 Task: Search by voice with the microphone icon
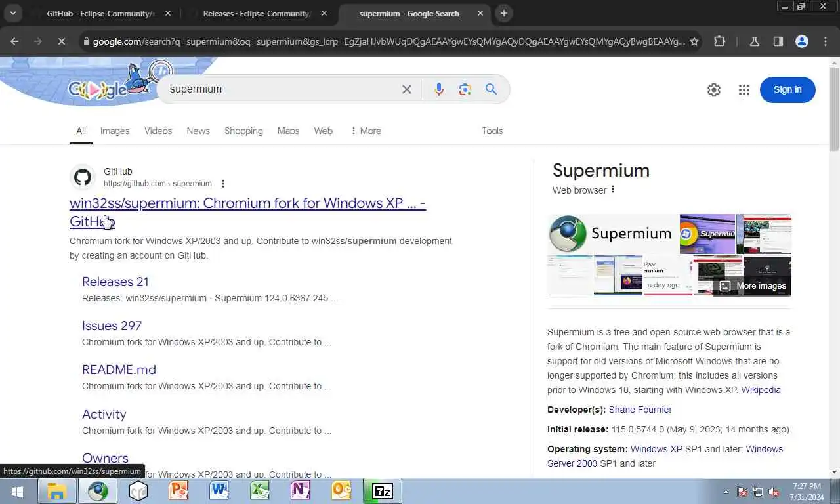click(439, 89)
